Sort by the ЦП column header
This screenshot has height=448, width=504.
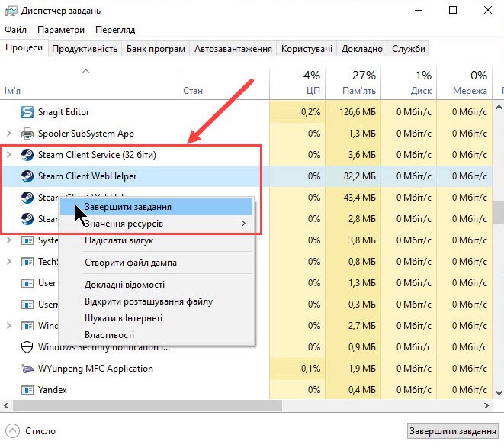pyautogui.click(x=297, y=83)
